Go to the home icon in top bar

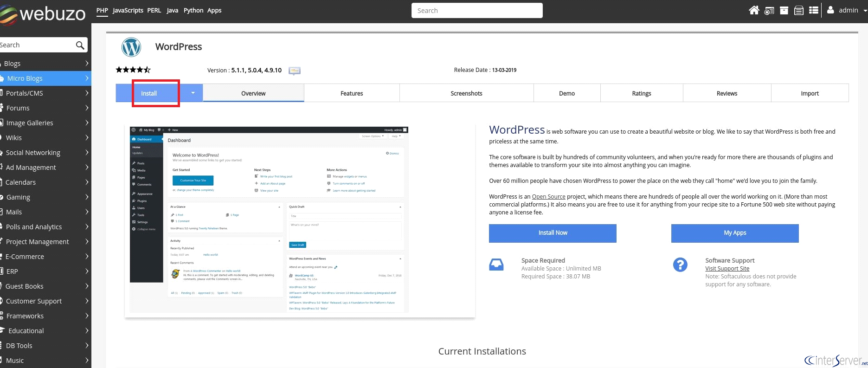pos(754,10)
